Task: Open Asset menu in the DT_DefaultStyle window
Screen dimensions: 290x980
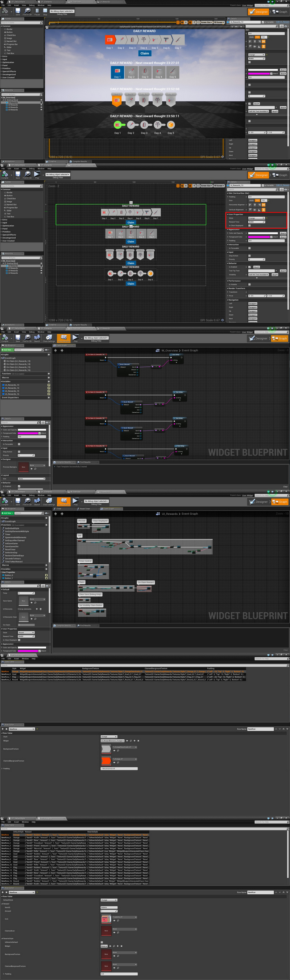Action: [16, 658]
